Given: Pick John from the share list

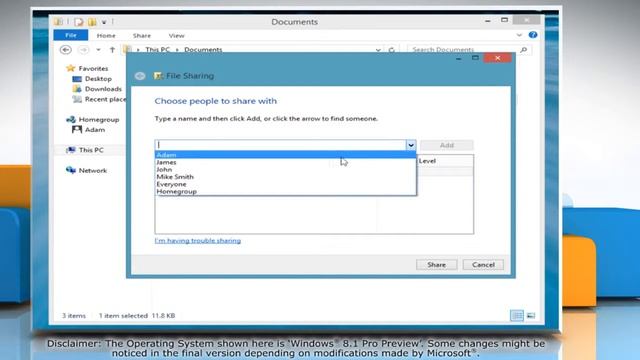Looking at the screenshot, I should click(x=285, y=169).
